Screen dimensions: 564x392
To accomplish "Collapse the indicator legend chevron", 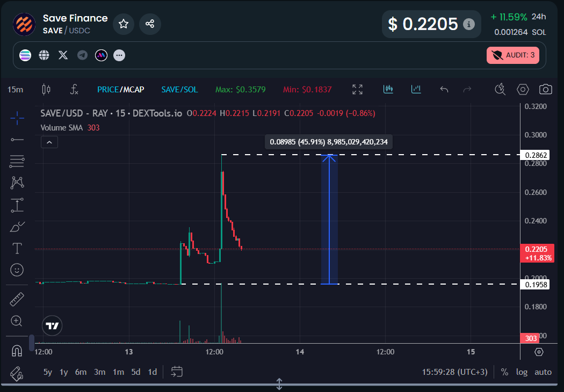I will [x=49, y=142].
